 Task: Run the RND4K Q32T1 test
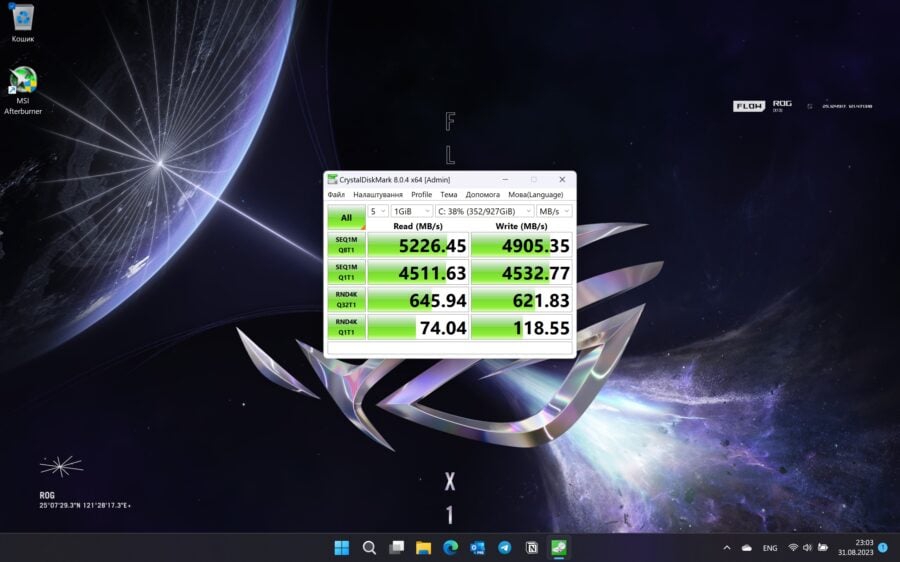point(346,300)
